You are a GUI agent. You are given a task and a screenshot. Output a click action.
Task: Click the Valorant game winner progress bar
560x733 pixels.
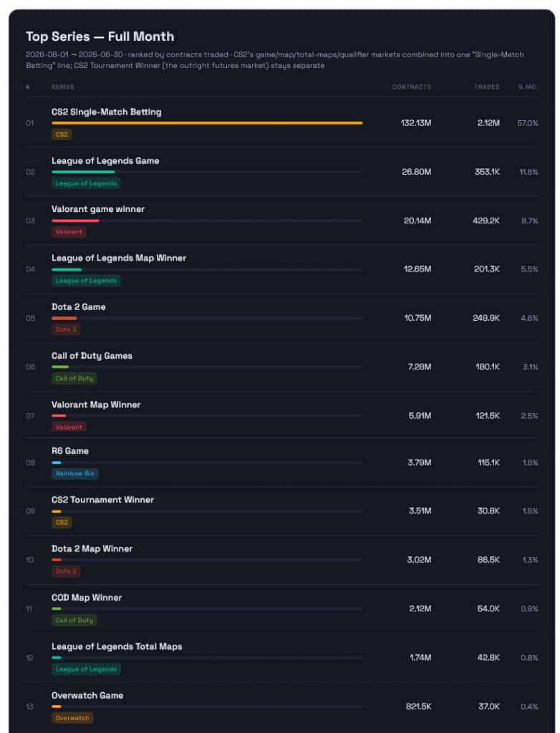(x=207, y=220)
